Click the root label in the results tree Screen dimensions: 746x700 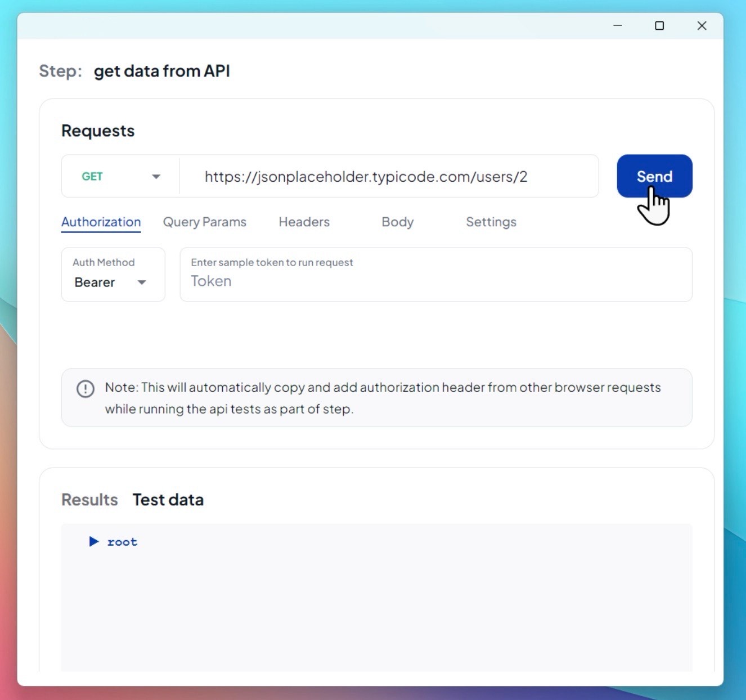(x=122, y=541)
